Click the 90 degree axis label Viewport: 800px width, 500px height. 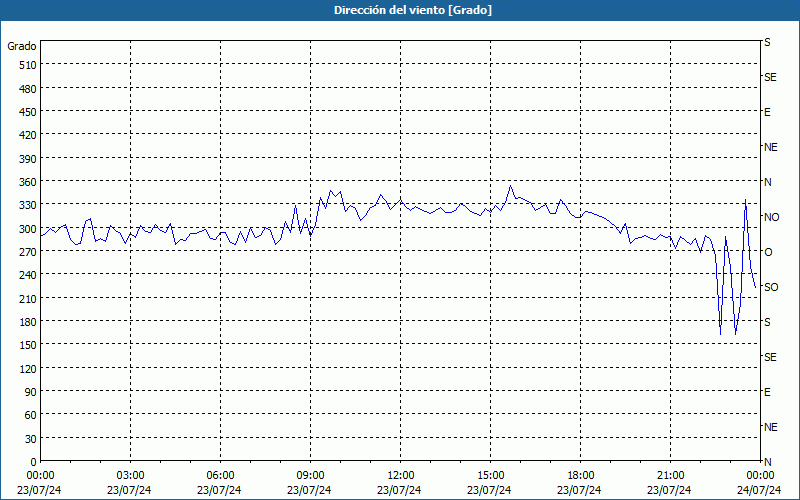[31, 392]
